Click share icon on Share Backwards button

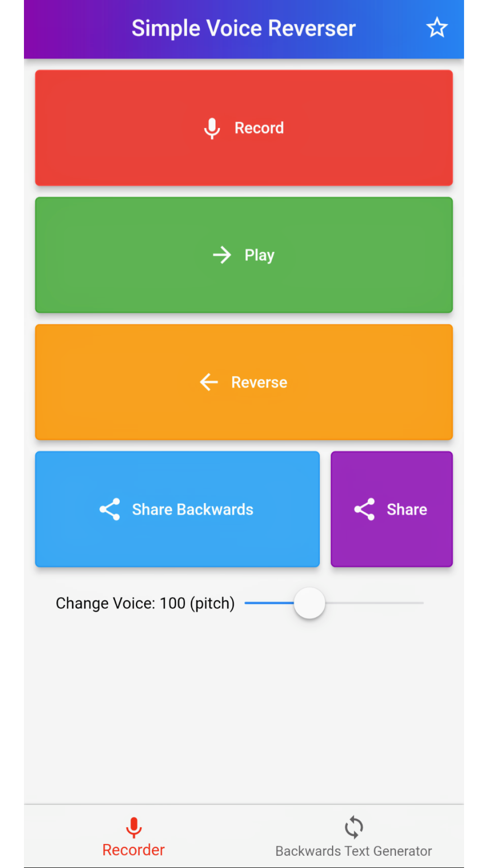click(x=110, y=509)
